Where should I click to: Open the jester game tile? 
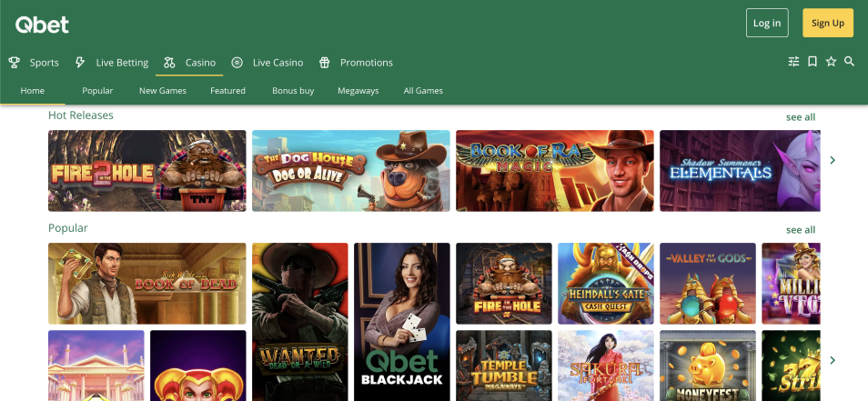coord(198,366)
